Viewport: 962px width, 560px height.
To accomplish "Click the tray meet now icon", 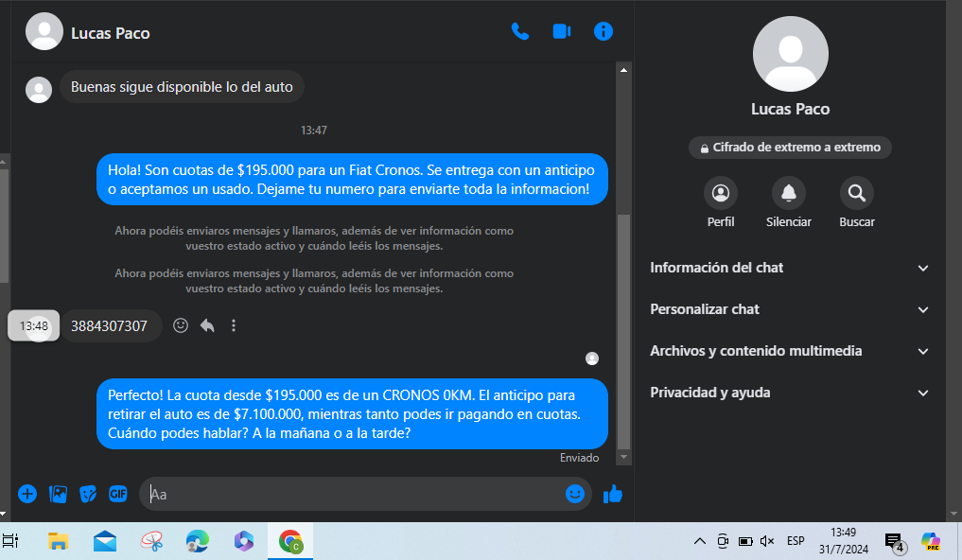I will tap(723, 541).
